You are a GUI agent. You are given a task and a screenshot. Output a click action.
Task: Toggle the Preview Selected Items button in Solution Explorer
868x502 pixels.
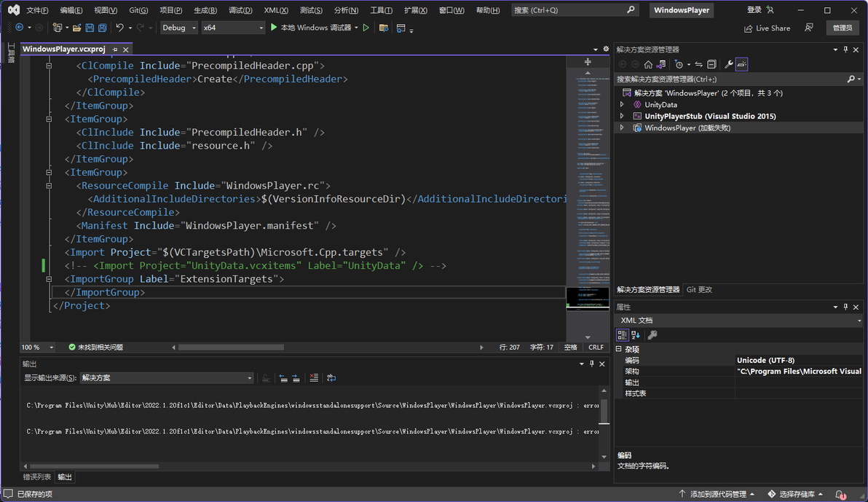coord(742,64)
